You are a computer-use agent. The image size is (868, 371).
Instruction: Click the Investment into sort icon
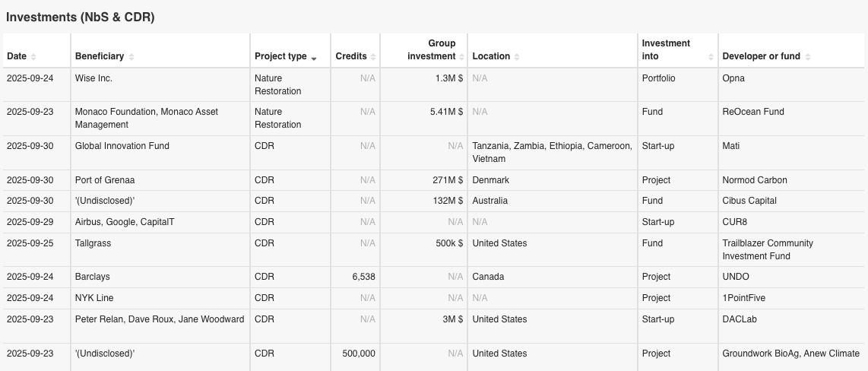tap(711, 57)
